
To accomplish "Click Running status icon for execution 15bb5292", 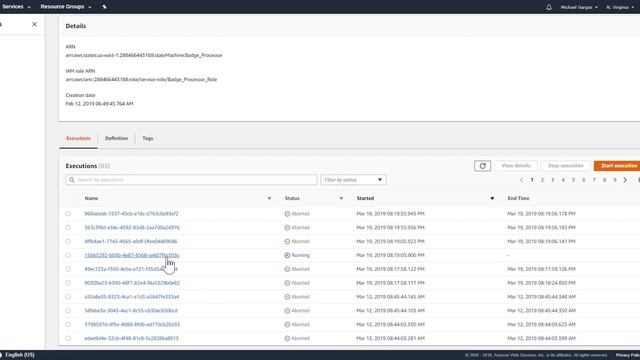I will 287,256.
